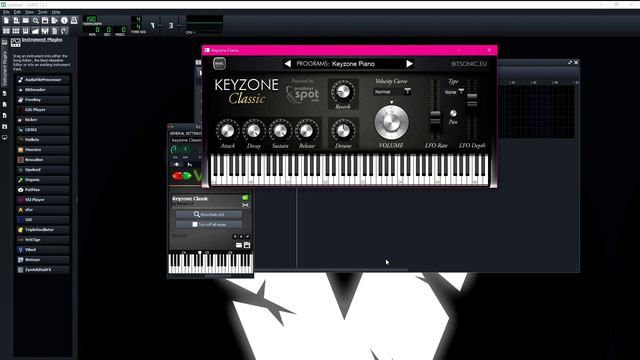The width and height of the screenshot is (640, 360).
Task: Select the ZynAddSubFX instrument
Action: tap(43, 270)
